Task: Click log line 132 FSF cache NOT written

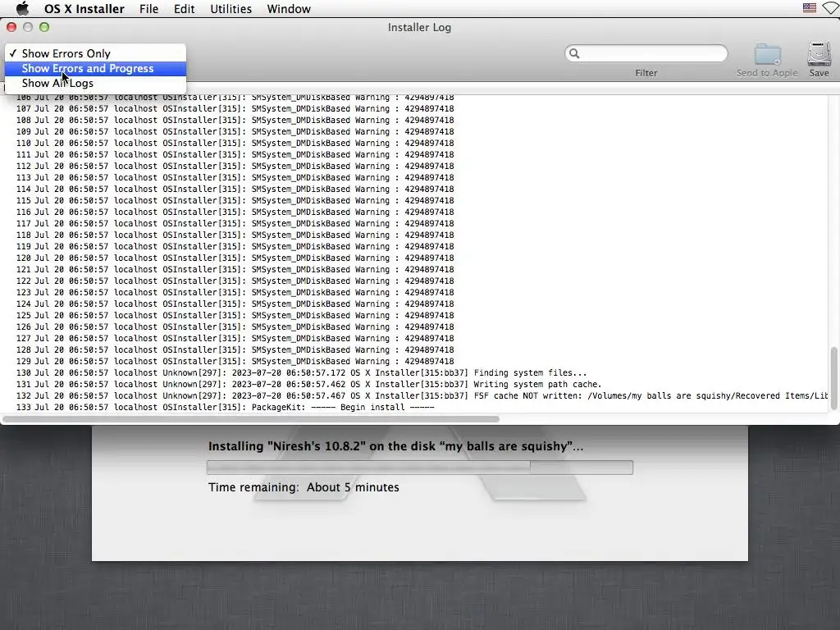Action: (x=422, y=396)
